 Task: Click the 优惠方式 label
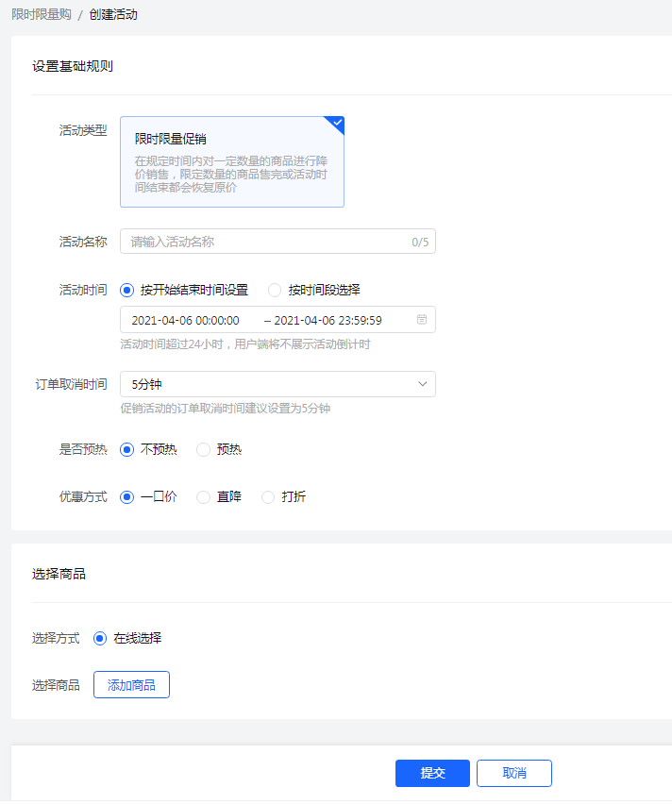pyautogui.click(x=83, y=497)
